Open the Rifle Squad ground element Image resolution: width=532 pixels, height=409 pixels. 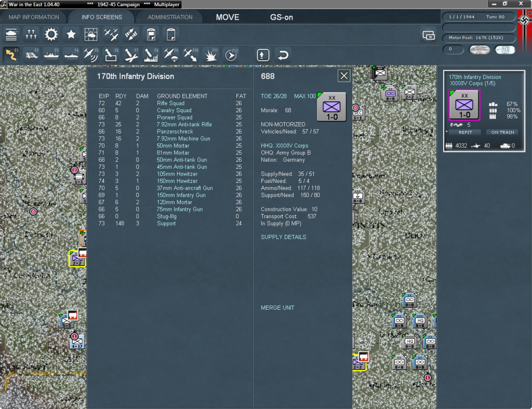170,103
